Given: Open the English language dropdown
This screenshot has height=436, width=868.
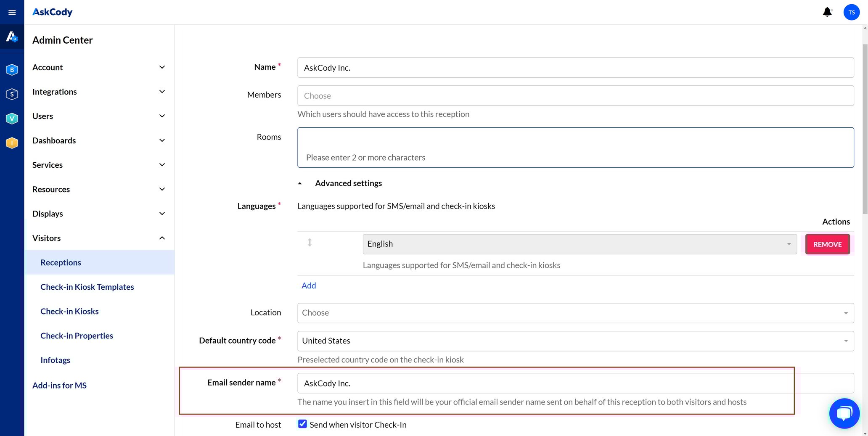Looking at the screenshot, I should (x=789, y=244).
